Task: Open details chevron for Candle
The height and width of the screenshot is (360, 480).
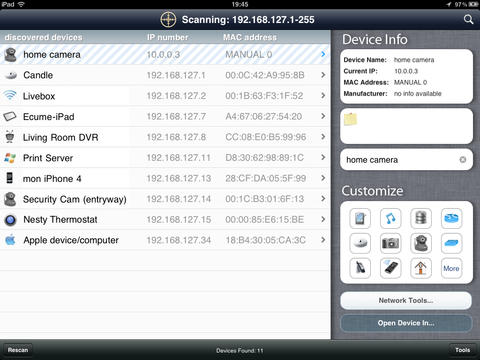Action: pyautogui.click(x=323, y=75)
